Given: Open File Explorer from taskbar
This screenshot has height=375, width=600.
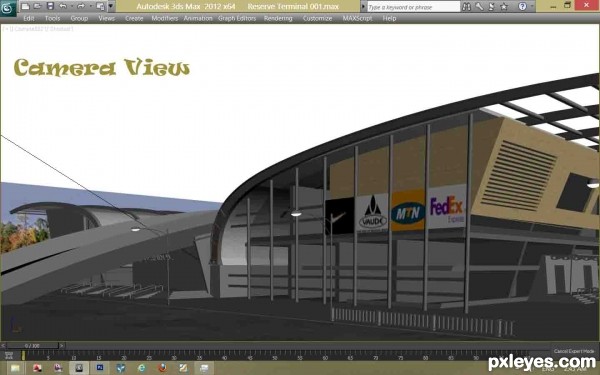Looking at the screenshot, I should pos(15,368).
